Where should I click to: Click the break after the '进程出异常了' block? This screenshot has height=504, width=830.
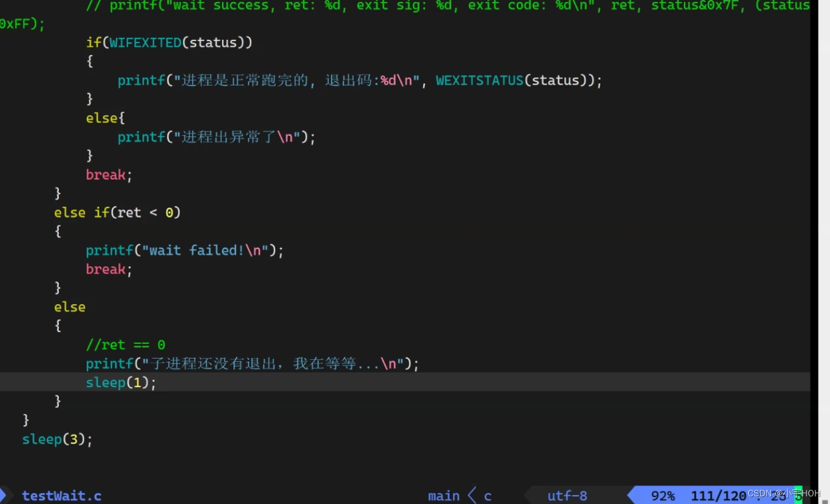[x=109, y=175]
